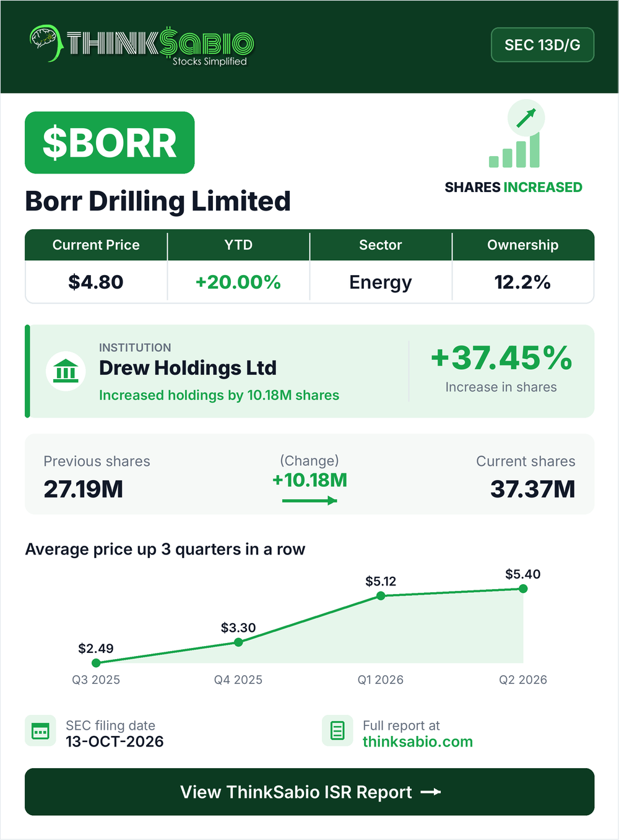619x840 pixels.
Task: Click the Drew Holdings Ltd institution name
Action: point(188,368)
